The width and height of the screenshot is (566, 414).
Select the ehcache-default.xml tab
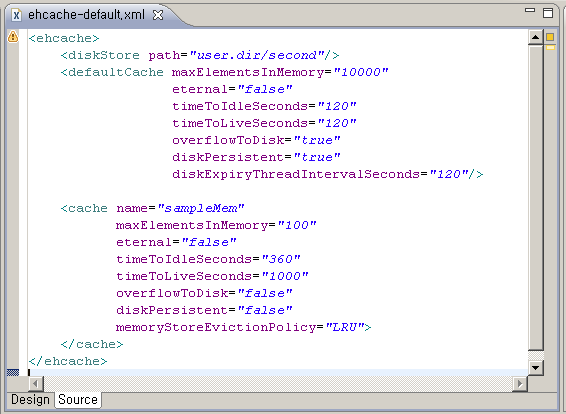pos(86,15)
